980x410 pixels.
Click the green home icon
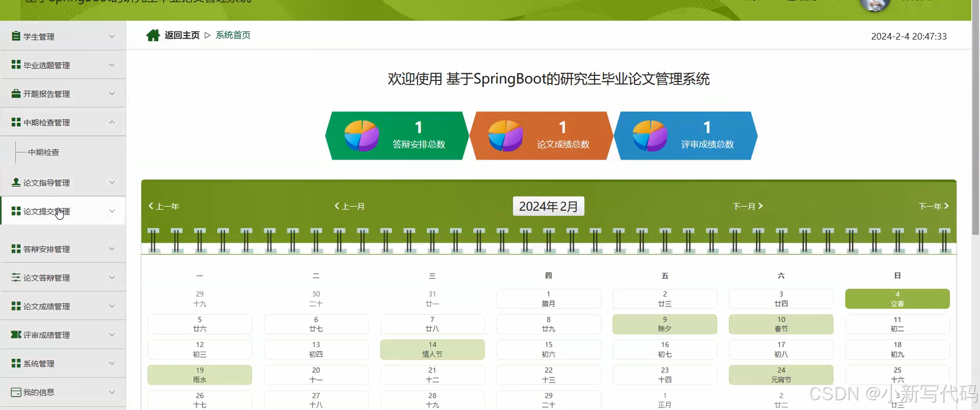[153, 35]
